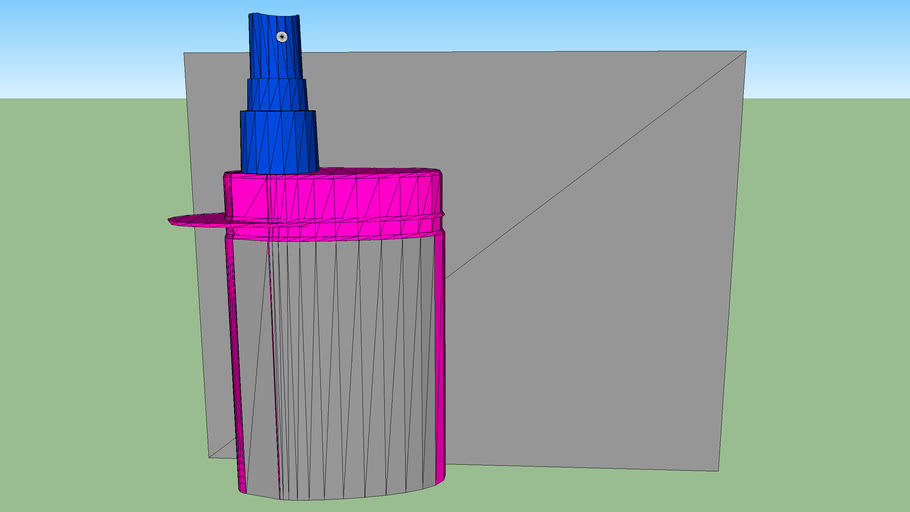The image size is (910, 512).
Task: Click the widest bottom tier of blue nozzle
Action: point(279,140)
